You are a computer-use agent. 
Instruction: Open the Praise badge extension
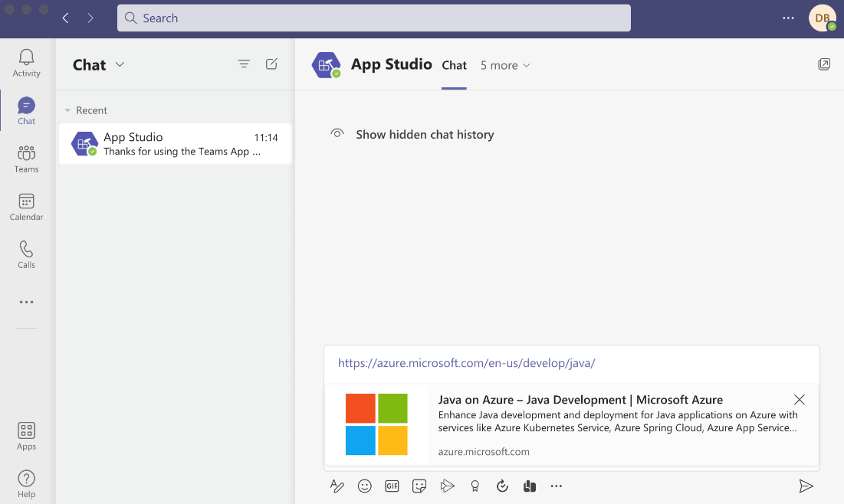475,486
